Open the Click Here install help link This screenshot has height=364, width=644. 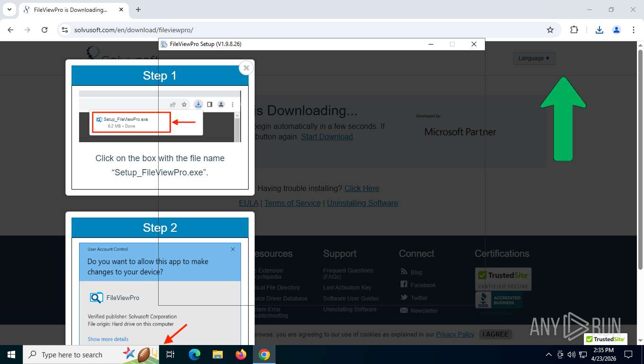362,188
